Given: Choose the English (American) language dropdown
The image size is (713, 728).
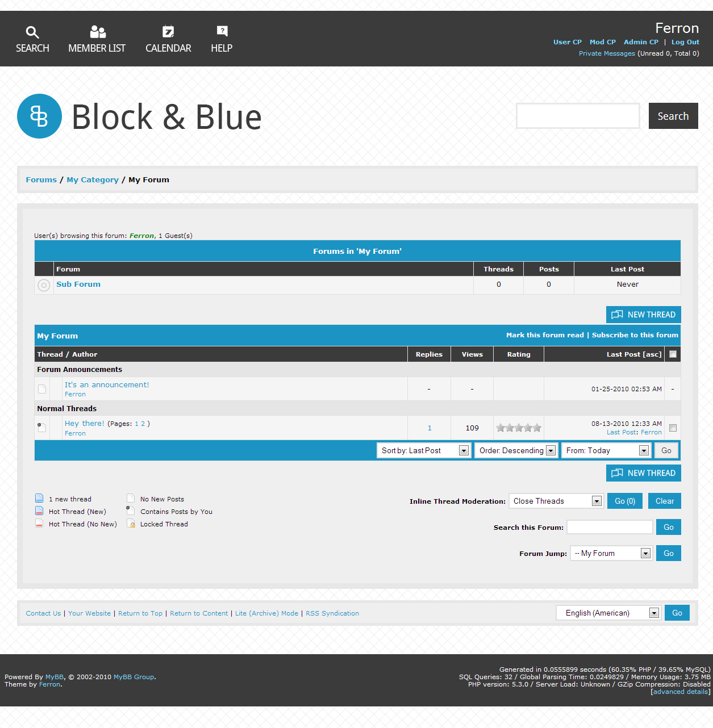Looking at the screenshot, I should tap(608, 613).
